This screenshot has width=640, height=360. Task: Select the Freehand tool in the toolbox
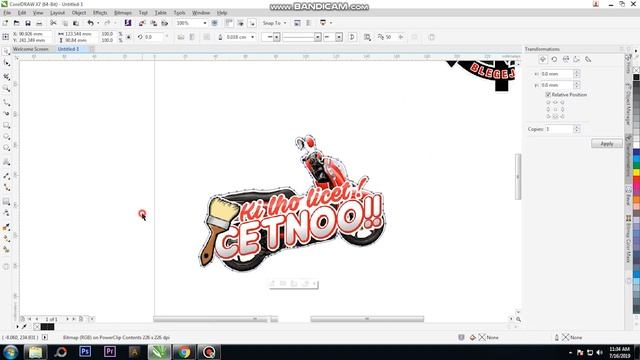6,102
